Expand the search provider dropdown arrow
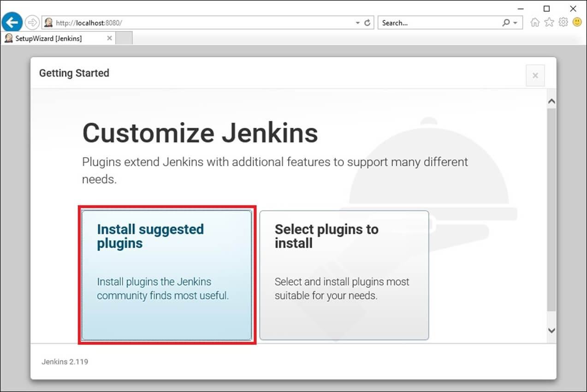587x392 pixels. 516,23
